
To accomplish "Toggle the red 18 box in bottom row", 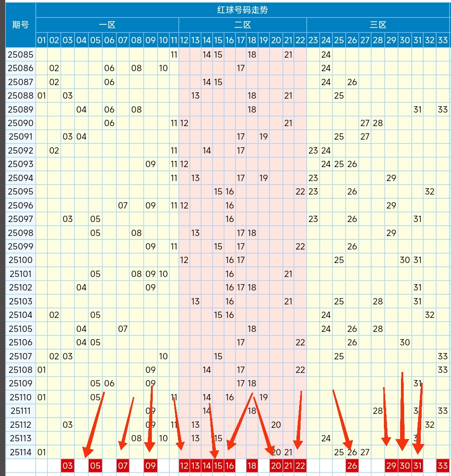I will coord(252,465).
